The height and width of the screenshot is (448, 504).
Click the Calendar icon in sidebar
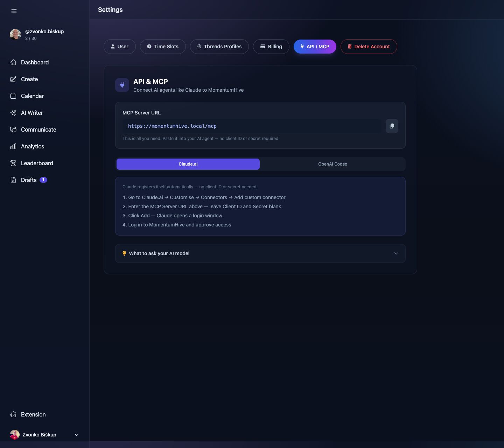[13, 96]
